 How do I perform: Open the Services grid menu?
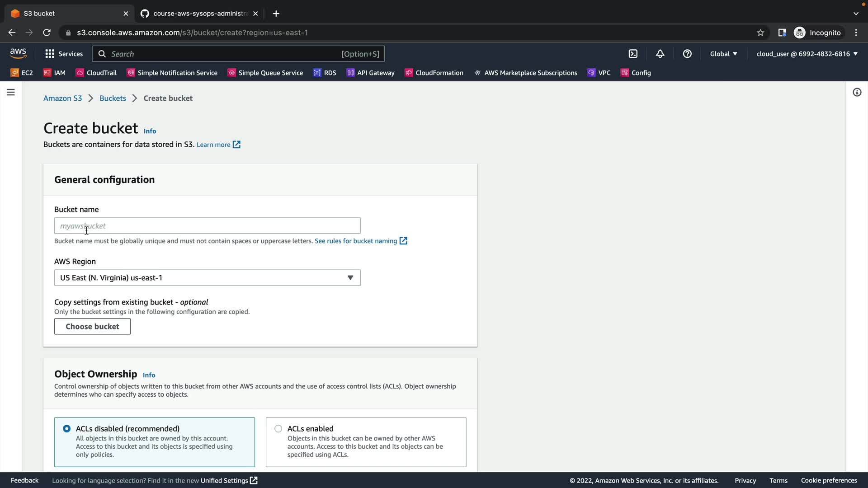pyautogui.click(x=64, y=54)
